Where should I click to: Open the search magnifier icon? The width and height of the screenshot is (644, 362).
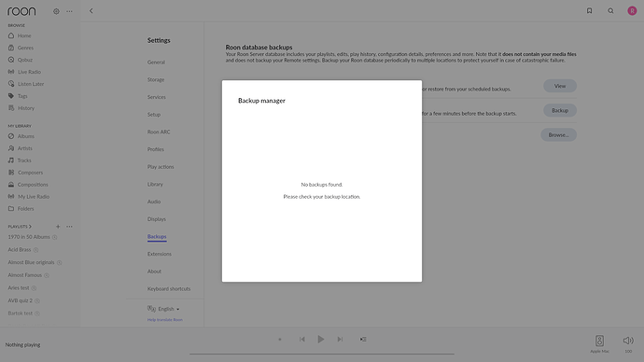pos(610,10)
